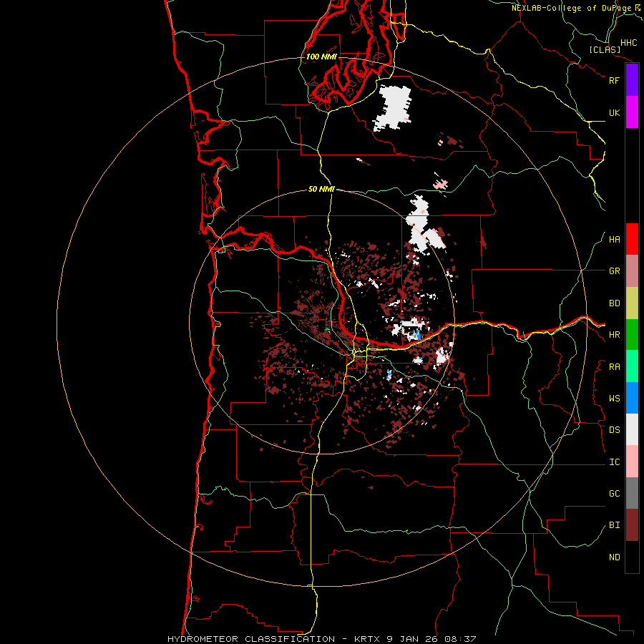Click the RF purple legend swatch
The height and width of the screenshot is (644, 644).
(632, 80)
